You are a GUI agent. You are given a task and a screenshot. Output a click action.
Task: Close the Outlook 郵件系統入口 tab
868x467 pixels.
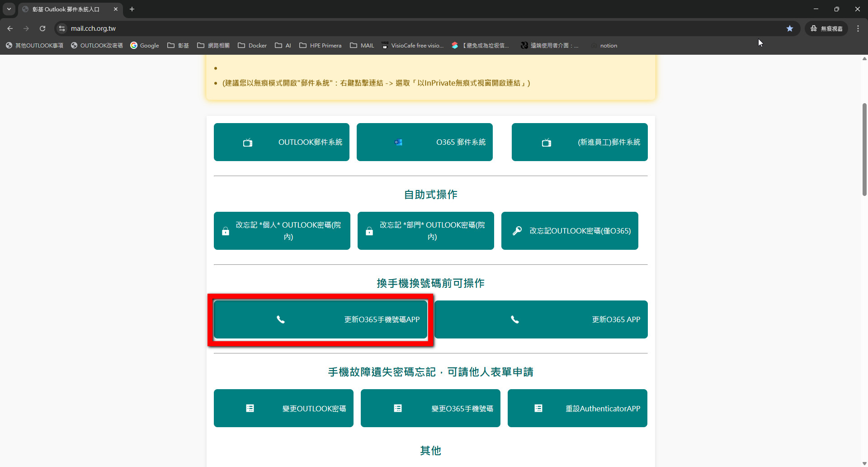pyautogui.click(x=116, y=9)
